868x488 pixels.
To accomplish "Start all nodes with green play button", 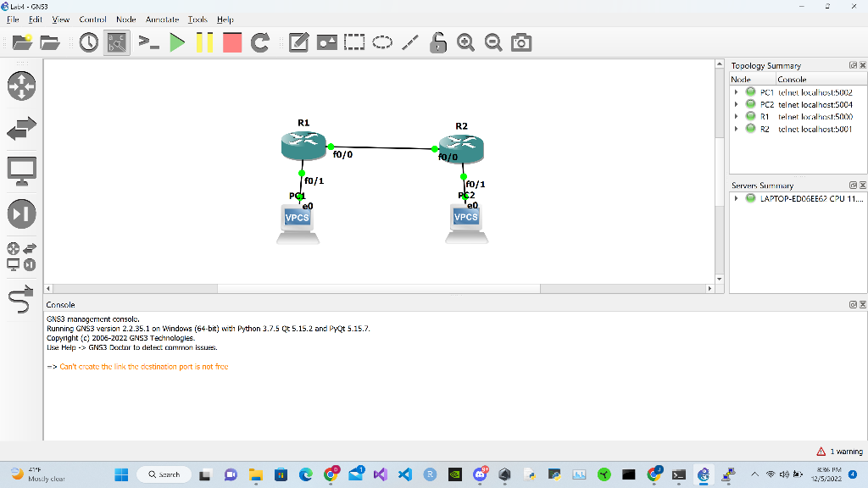I will (x=175, y=42).
